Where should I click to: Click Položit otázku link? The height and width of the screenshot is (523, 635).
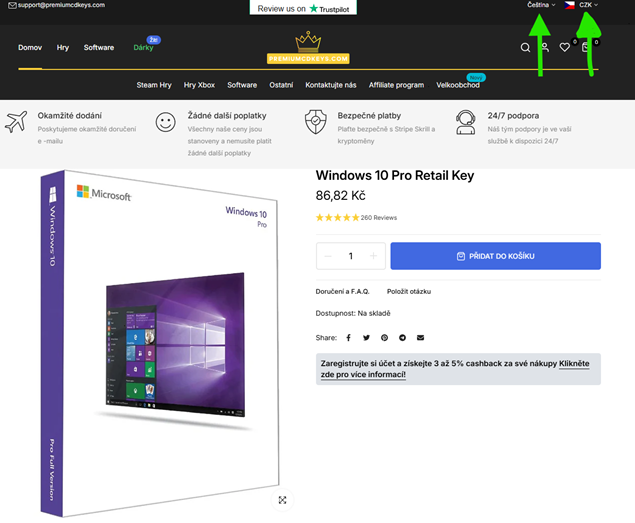point(409,291)
